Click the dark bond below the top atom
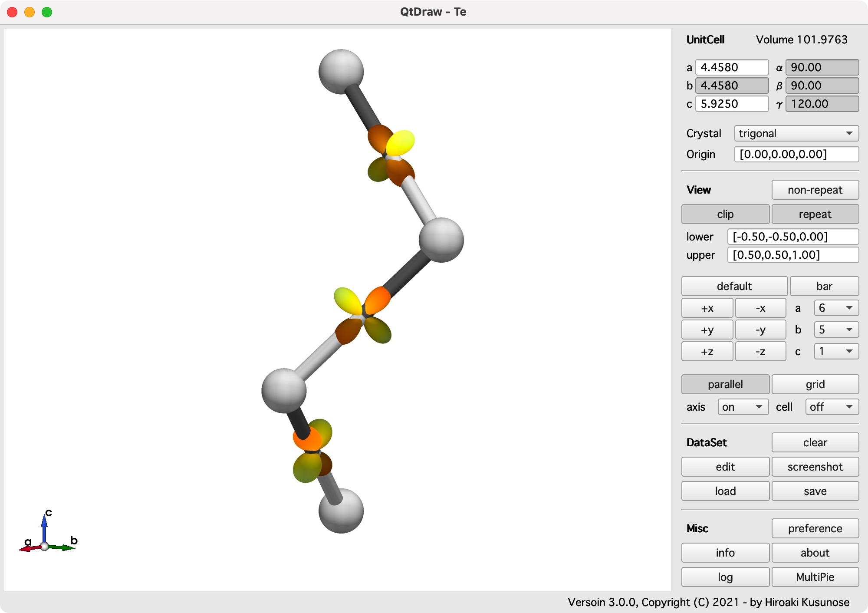Viewport: 868px width, 613px height. click(362, 107)
